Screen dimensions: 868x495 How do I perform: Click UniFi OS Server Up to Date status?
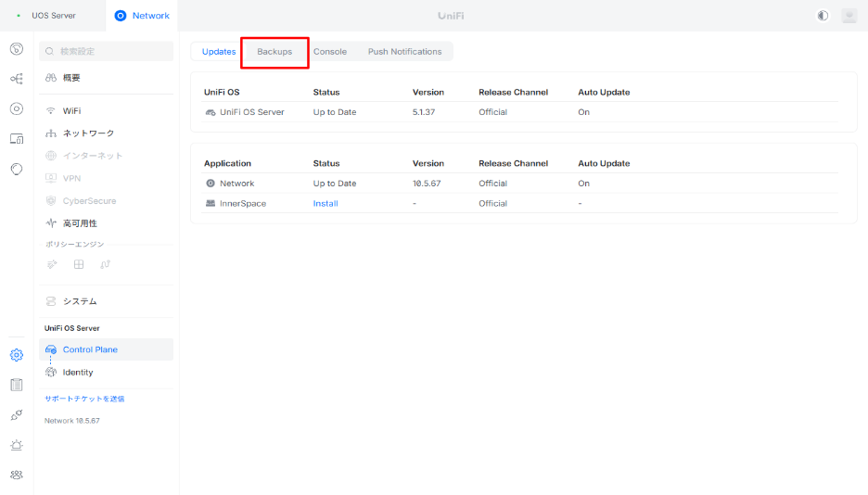pos(335,112)
